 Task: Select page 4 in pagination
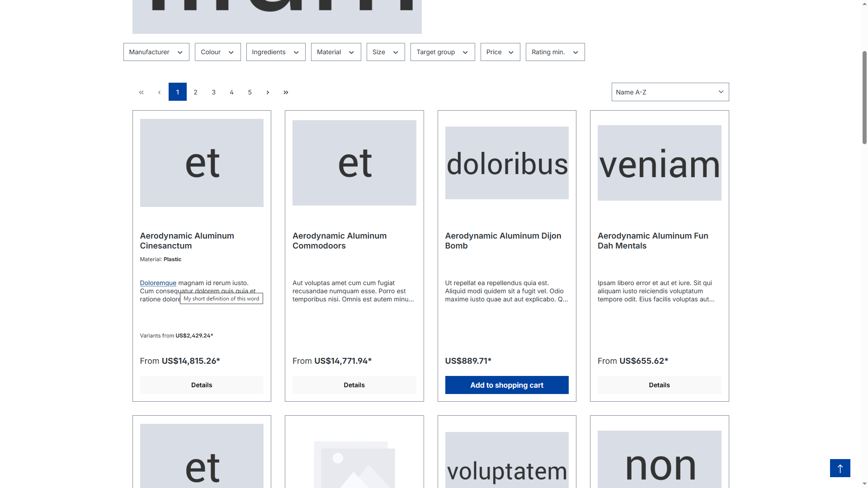(232, 92)
